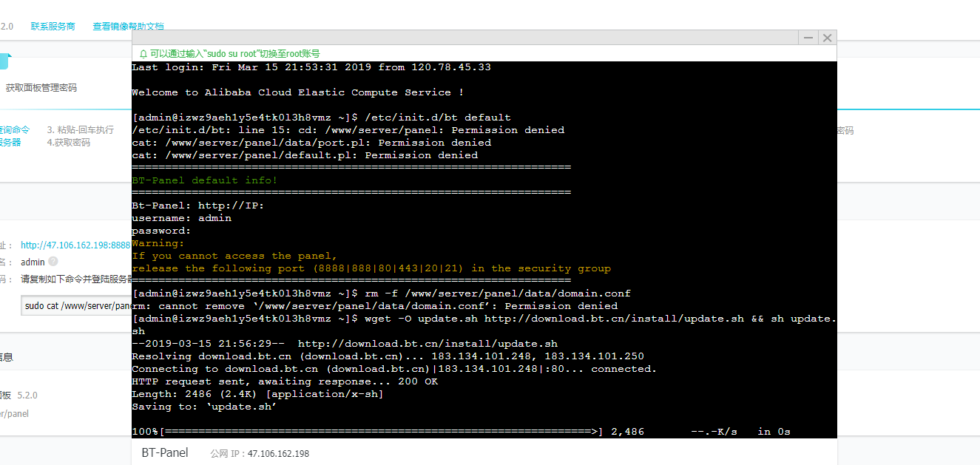980x465 pixels.
Task: Click the 4.获取密码 step text
Action: [69, 142]
